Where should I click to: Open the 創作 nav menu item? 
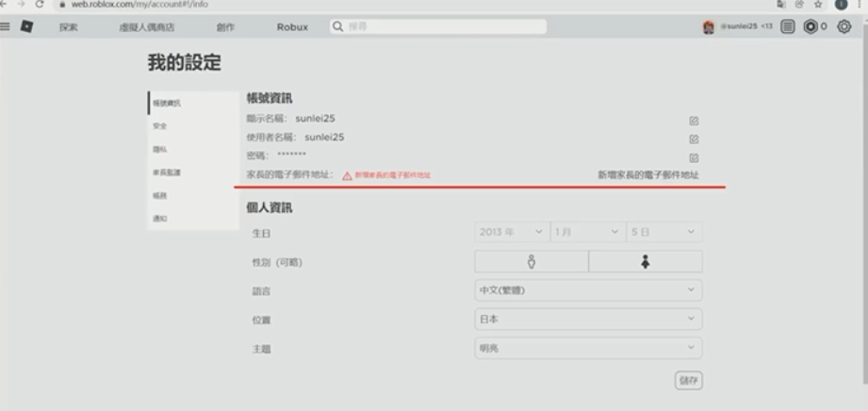[x=225, y=27]
